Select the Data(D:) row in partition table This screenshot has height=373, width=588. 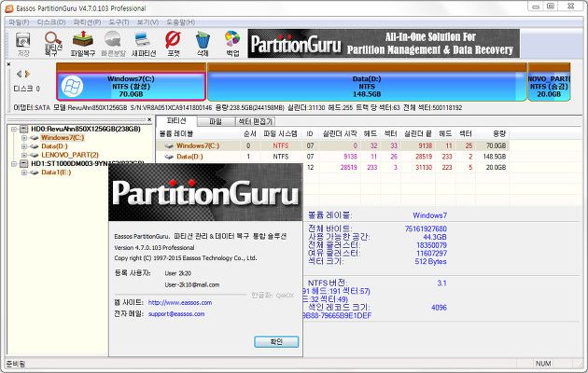332,157
